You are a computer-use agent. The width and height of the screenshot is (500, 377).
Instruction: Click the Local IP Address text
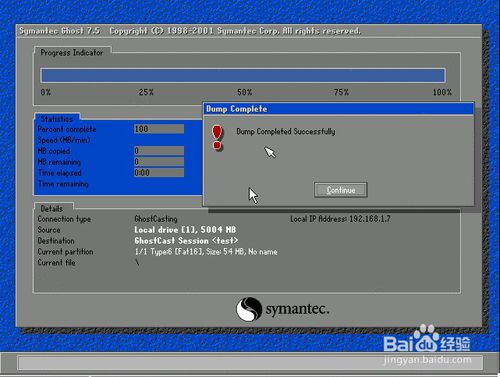click(x=340, y=219)
